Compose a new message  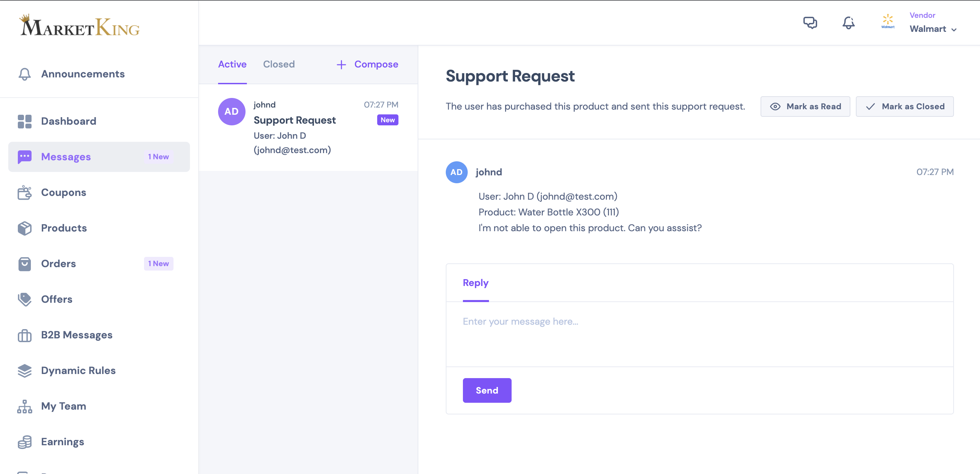(x=368, y=64)
